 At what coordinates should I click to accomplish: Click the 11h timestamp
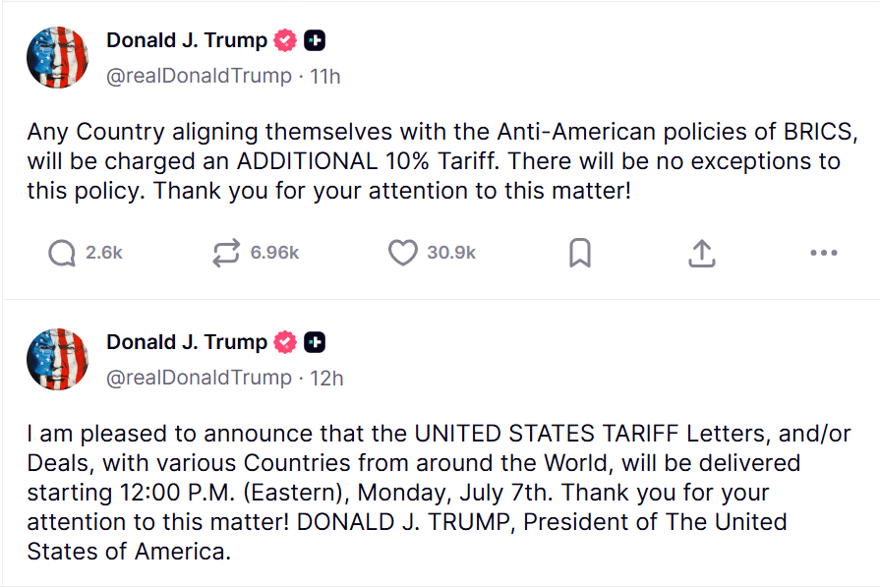[x=325, y=76]
